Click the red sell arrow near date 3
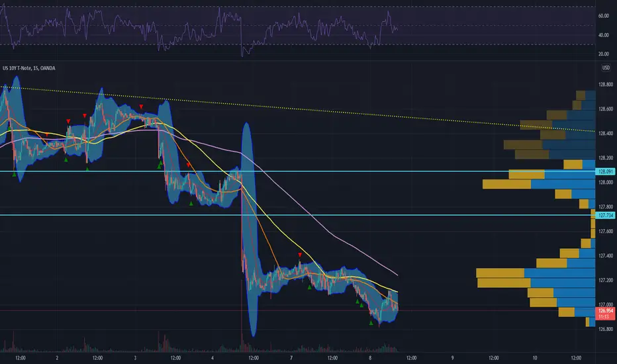 [x=141, y=107]
